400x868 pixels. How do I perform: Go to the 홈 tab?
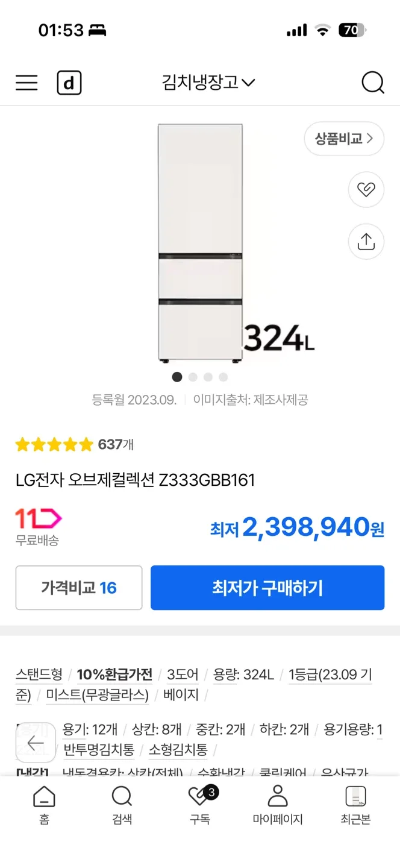pyautogui.click(x=44, y=805)
